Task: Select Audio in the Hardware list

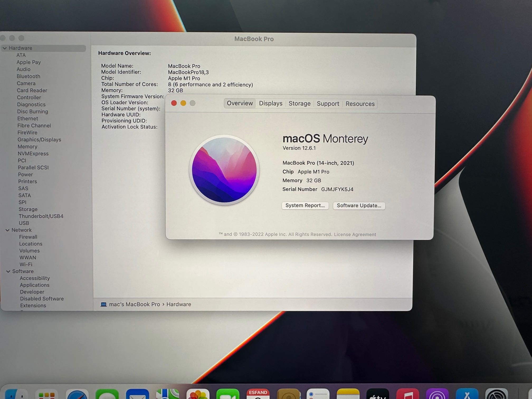Action: tap(23, 69)
